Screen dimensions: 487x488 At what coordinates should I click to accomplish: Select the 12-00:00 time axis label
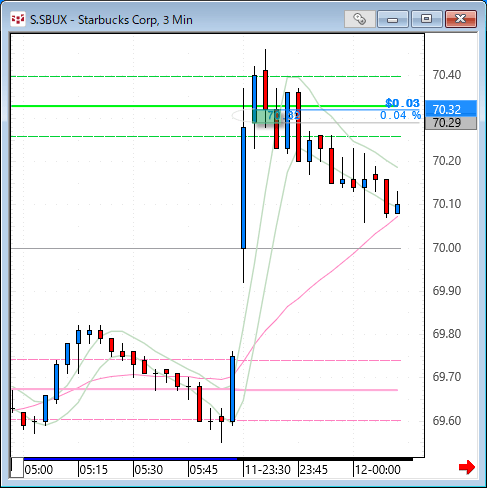point(377,470)
